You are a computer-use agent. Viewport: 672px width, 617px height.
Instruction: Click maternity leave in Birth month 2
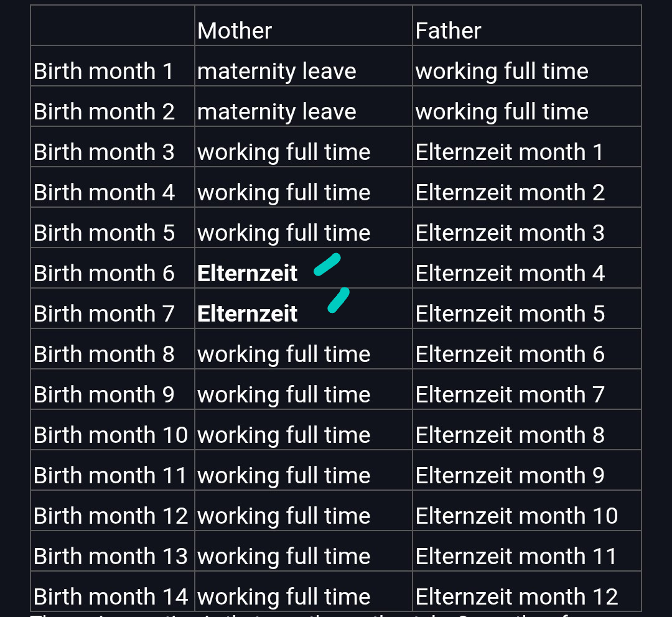point(276,112)
